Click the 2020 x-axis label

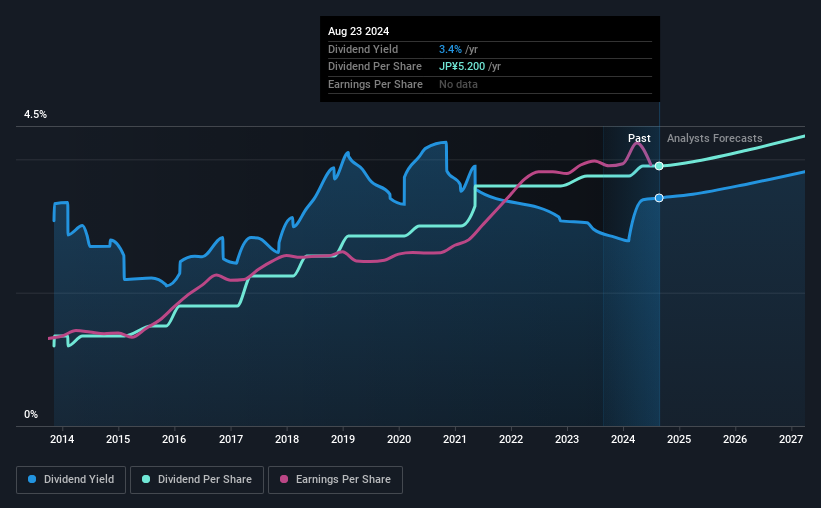(x=399, y=439)
